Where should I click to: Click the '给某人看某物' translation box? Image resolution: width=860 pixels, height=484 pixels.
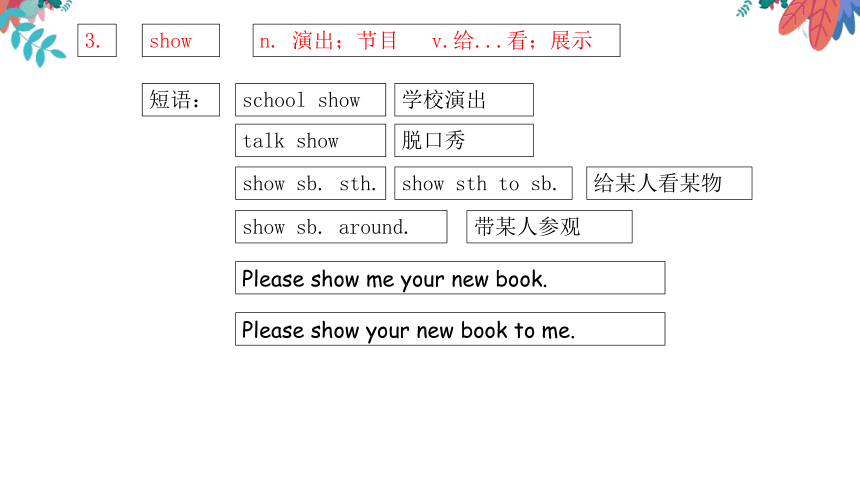(669, 183)
